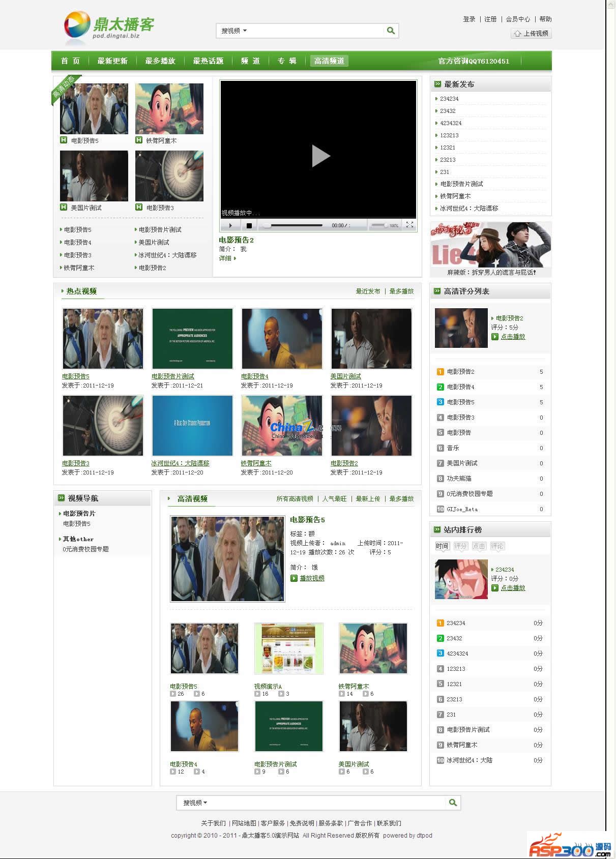Click the video seek slider handle
Image resolution: width=616 pixels, height=859 pixels.
pos(268,225)
